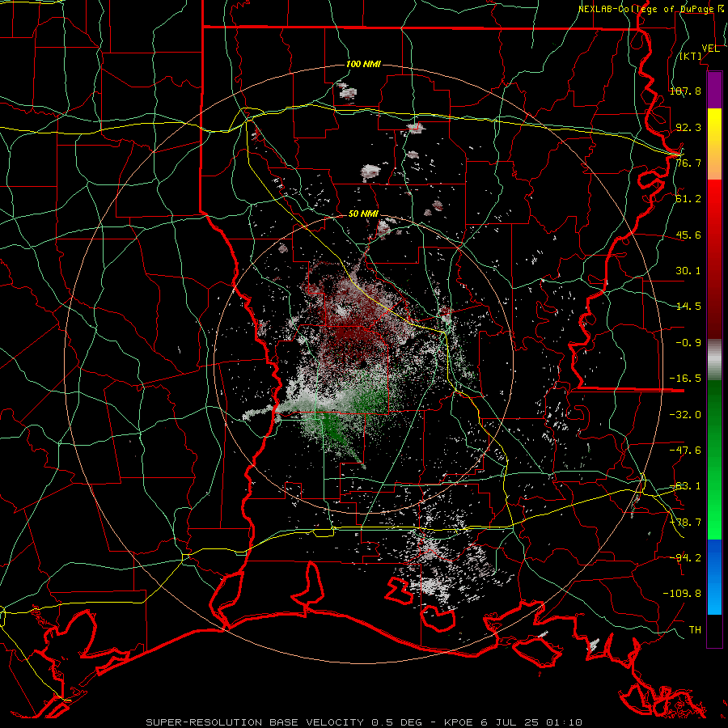This screenshot has height=728, width=728.
Task: Click the -94.2 value on velocity scale
Action: (x=685, y=558)
